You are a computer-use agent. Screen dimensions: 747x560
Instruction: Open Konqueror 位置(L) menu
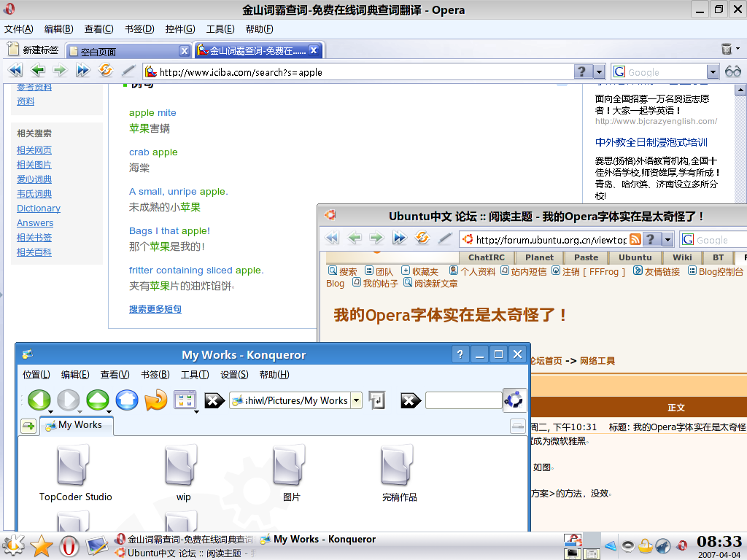[36, 375]
